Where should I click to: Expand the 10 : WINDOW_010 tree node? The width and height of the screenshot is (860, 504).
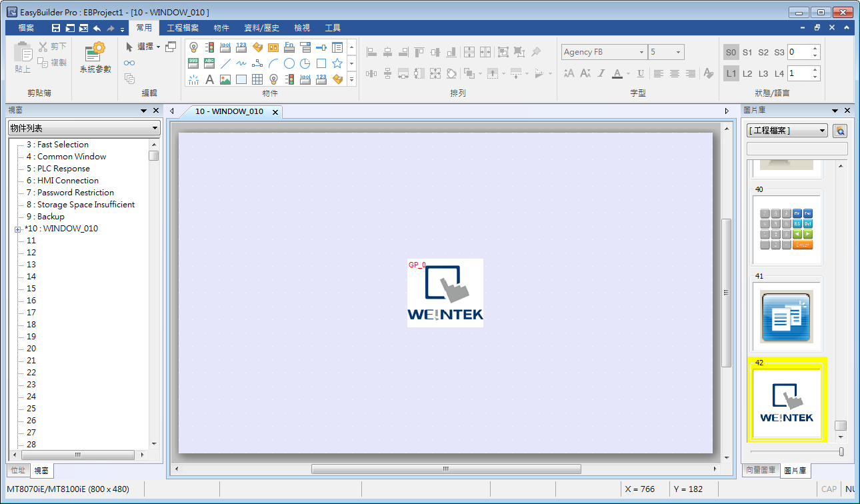tap(17, 229)
